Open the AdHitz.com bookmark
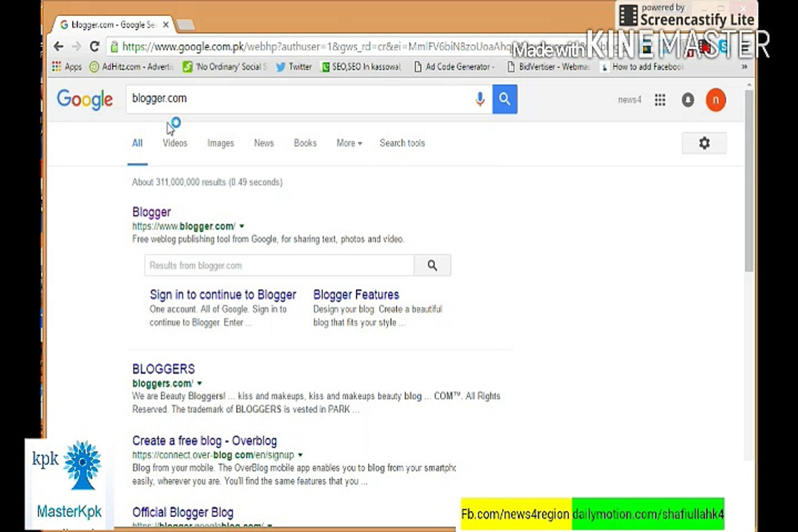798x532 pixels. click(x=132, y=66)
